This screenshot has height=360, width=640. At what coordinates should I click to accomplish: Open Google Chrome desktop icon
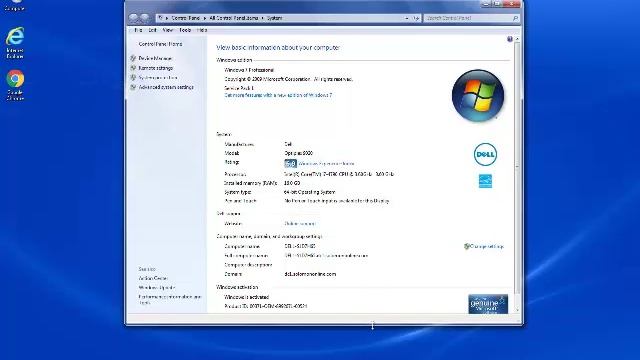(15, 85)
